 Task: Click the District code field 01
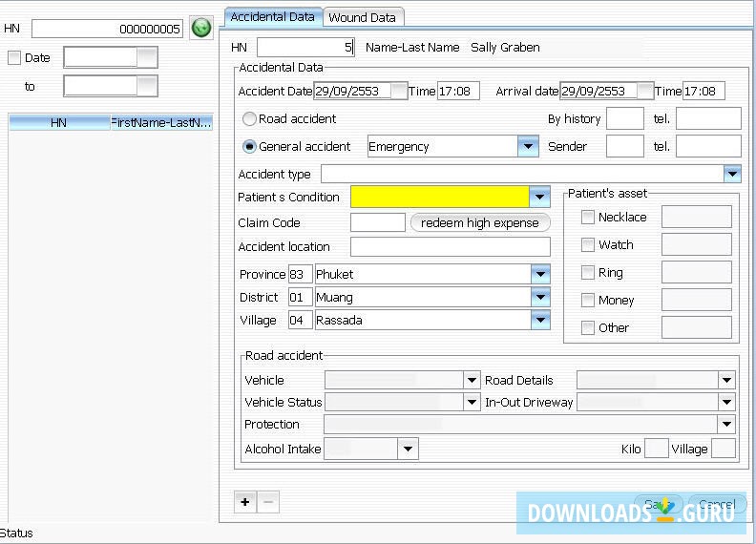300,297
